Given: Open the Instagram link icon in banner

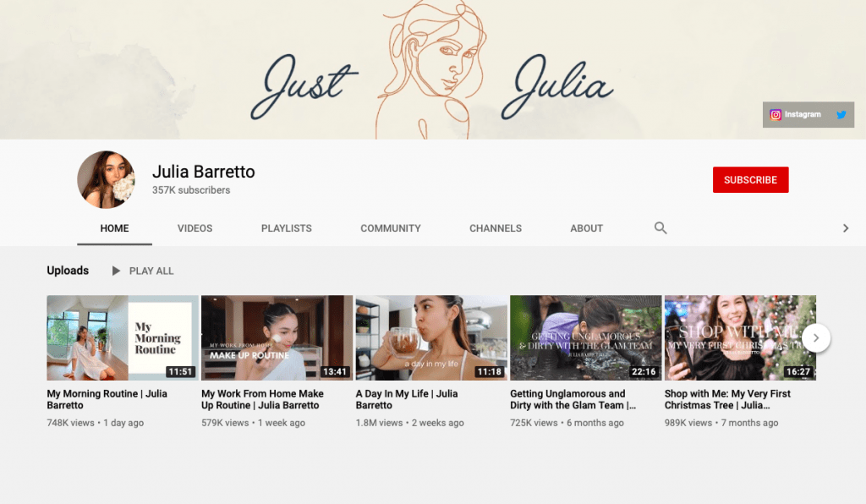Looking at the screenshot, I should coord(776,115).
